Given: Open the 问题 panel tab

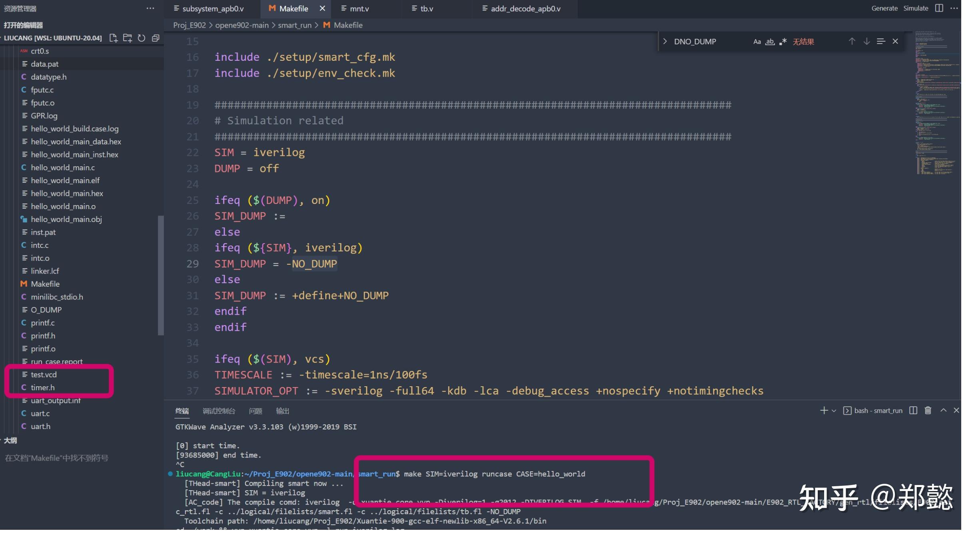Looking at the screenshot, I should pos(255,411).
